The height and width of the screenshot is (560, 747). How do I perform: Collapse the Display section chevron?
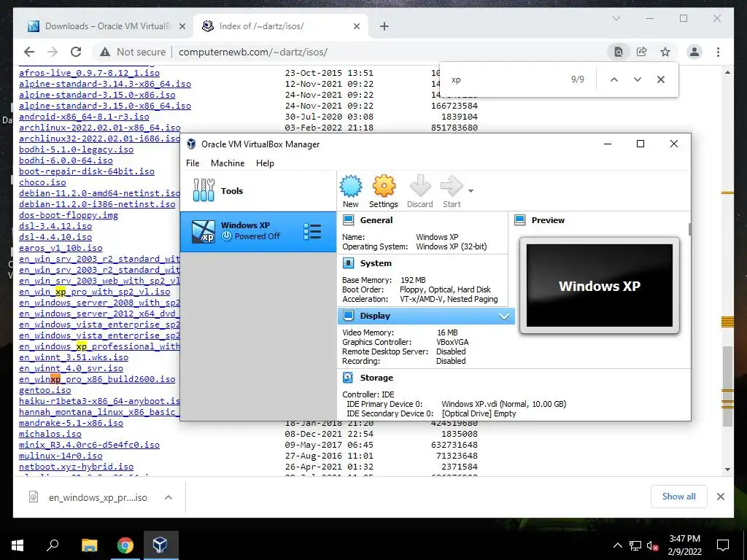tap(503, 316)
